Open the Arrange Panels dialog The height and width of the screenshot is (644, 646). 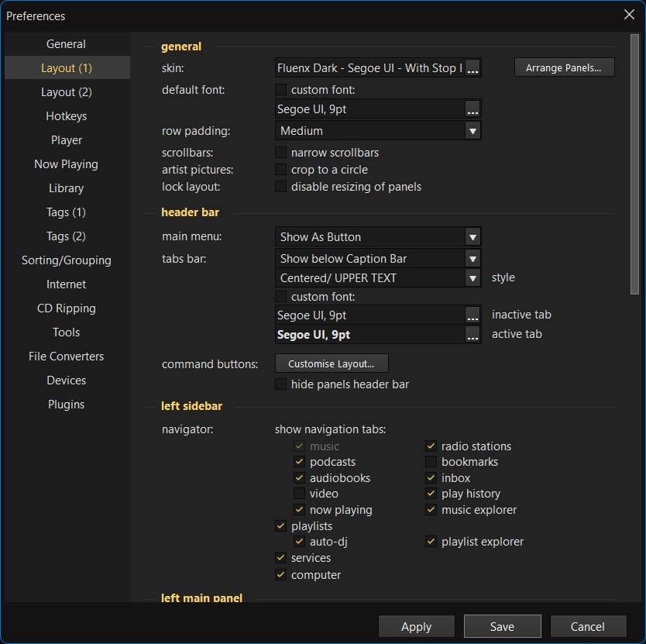pos(564,67)
